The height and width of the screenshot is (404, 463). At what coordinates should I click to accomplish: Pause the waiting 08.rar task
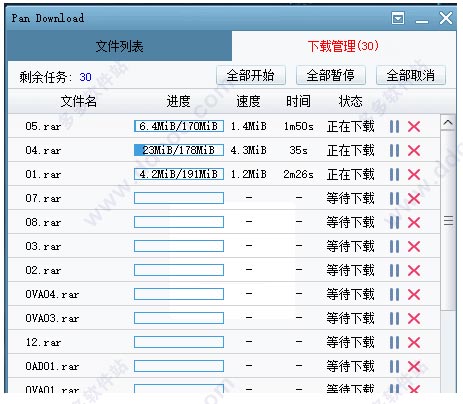coord(394,223)
